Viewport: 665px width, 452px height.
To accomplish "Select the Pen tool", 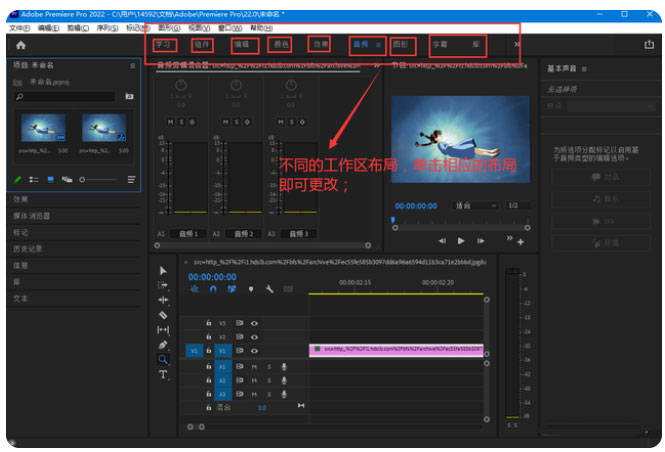I will 163,344.
